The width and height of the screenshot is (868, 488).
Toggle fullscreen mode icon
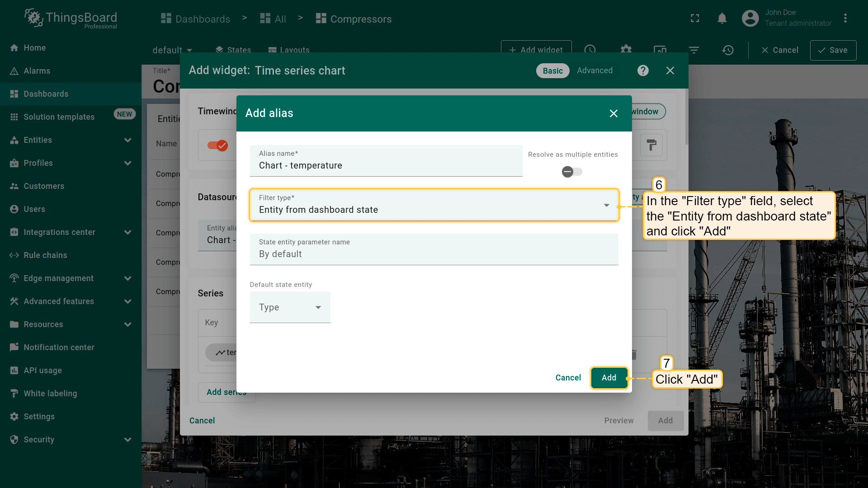(x=695, y=18)
